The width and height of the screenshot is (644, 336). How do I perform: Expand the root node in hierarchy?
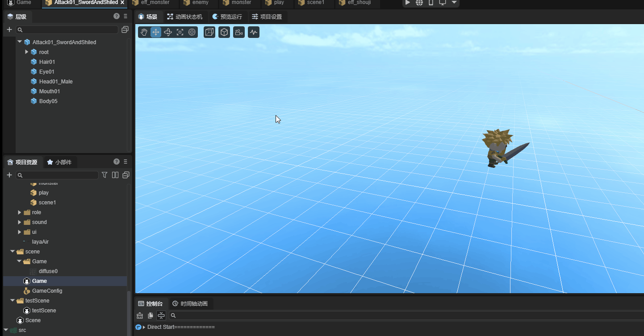27,52
